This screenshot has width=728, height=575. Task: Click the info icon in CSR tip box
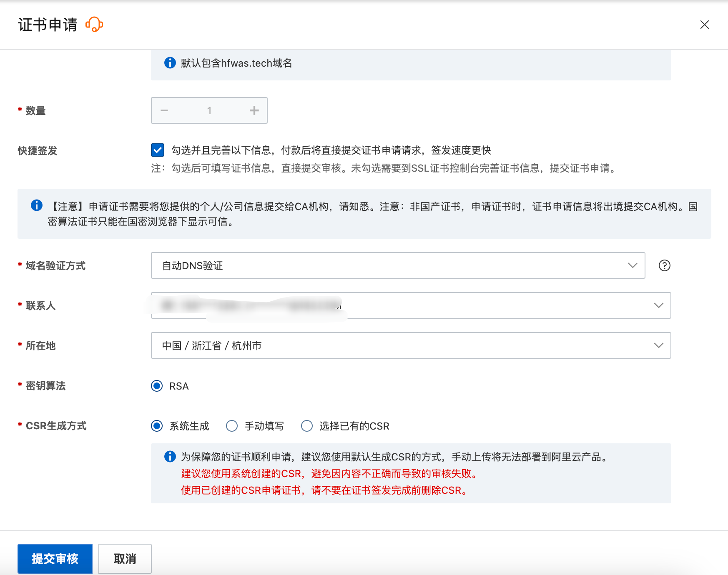(170, 457)
